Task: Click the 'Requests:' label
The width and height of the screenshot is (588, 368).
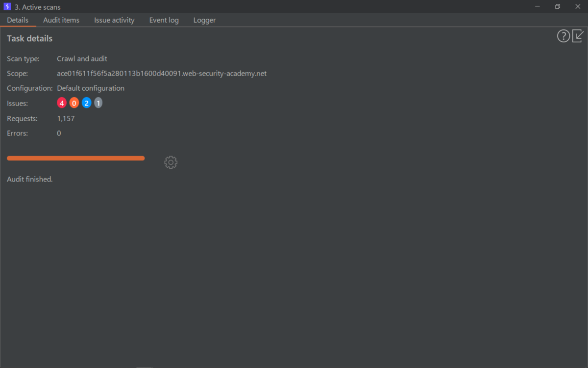Action: tap(22, 118)
